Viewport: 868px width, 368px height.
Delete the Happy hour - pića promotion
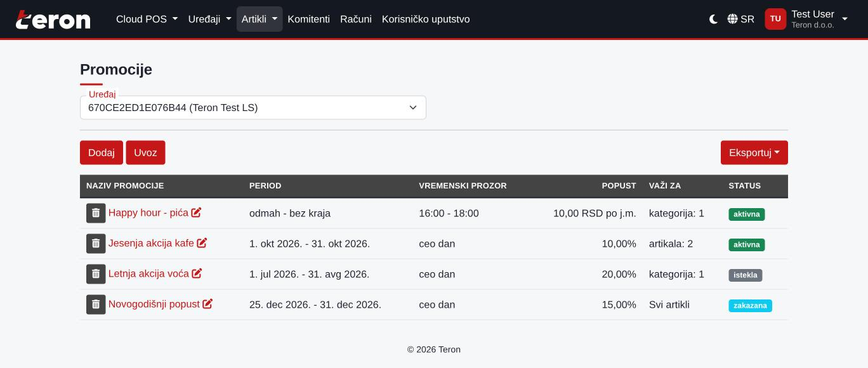[x=96, y=213]
